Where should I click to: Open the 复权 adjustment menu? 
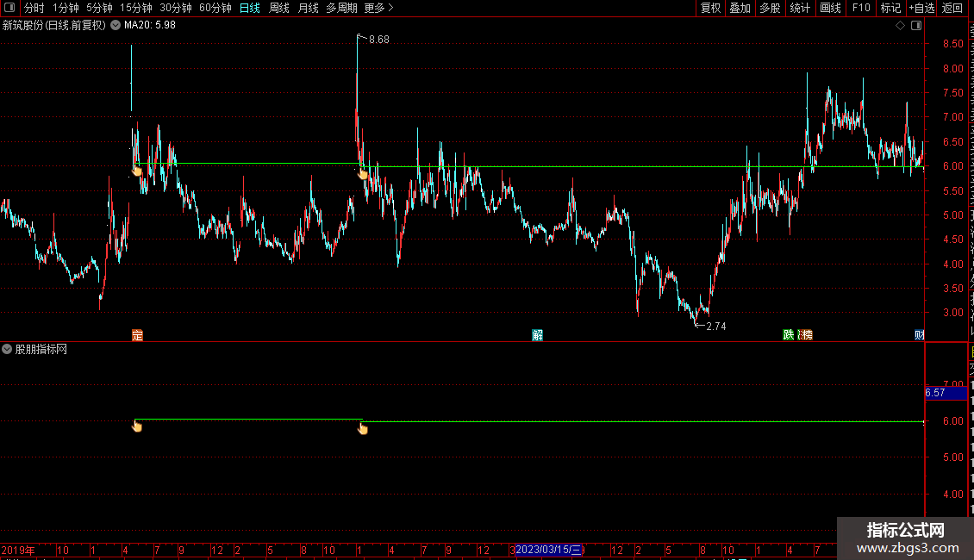pyautogui.click(x=710, y=8)
